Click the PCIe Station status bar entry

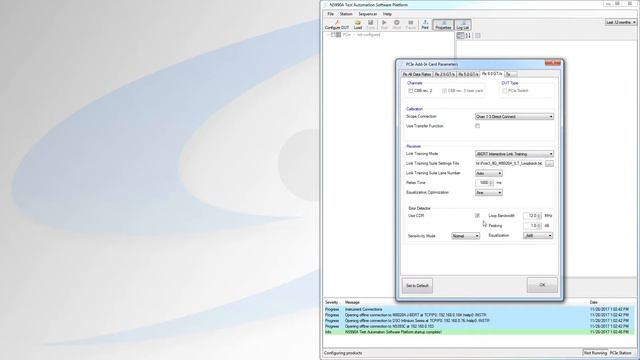click(620, 353)
